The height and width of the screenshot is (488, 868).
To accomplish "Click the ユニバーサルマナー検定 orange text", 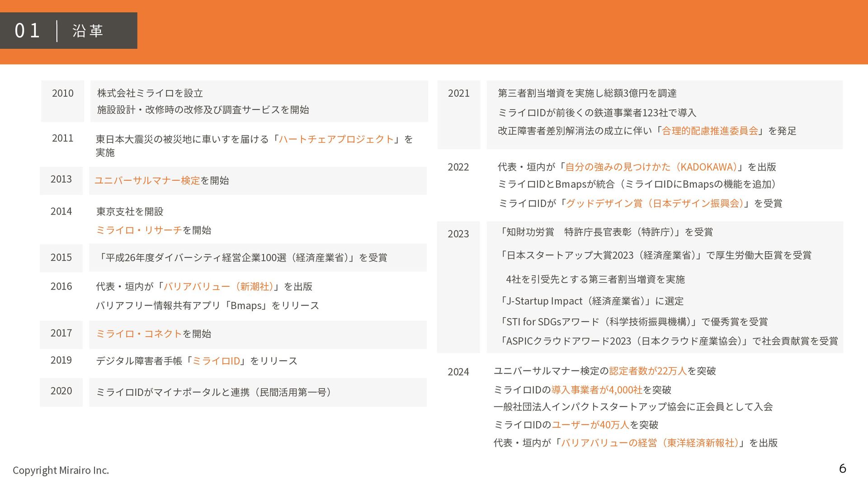I will (x=147, y=181).
